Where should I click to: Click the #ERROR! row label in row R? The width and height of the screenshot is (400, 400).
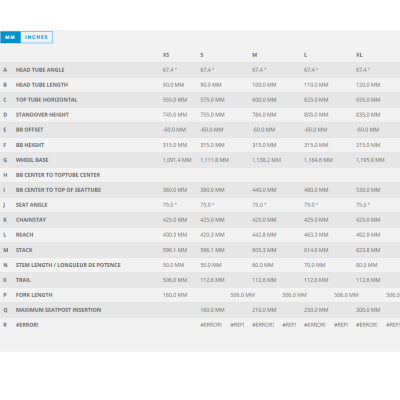point(27,325)
